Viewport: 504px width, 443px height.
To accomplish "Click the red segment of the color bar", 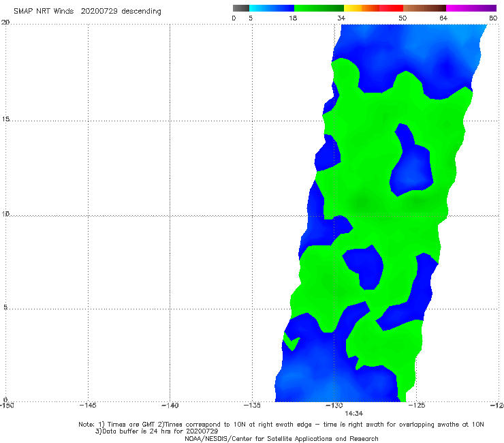I will point(391,8).
